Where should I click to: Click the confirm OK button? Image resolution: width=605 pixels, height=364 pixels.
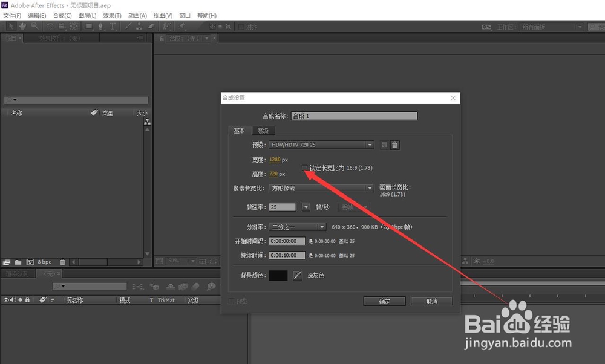tap(384, 301)
